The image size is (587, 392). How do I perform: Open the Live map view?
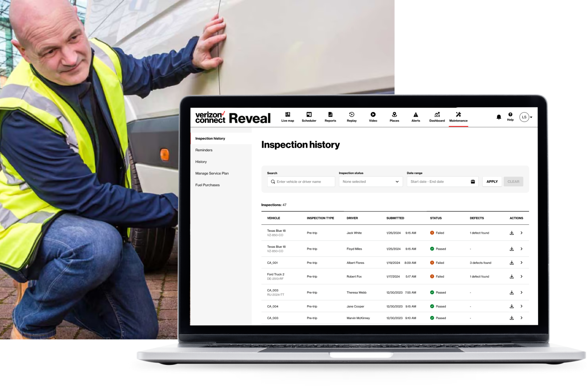pos(287,117)
